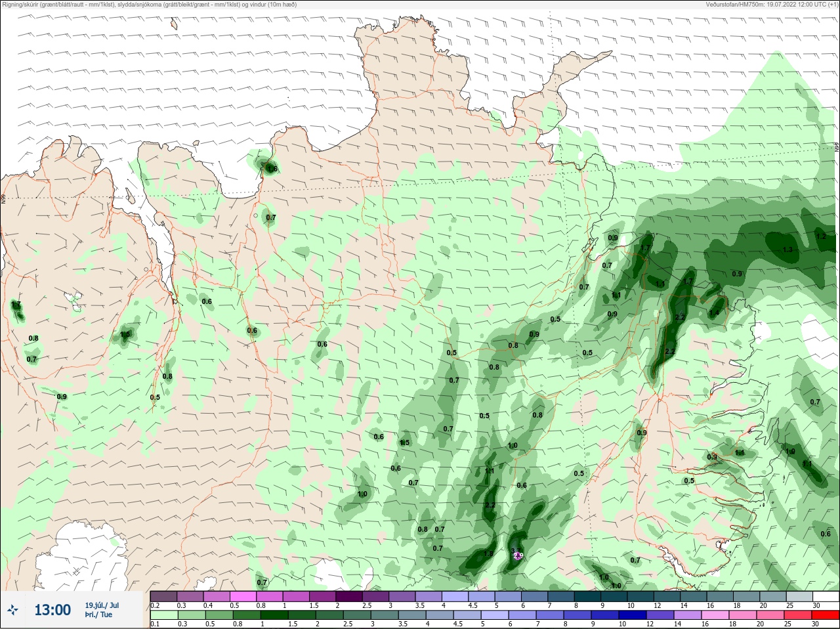Select the deep navy blue 10 swatch, lower legend

[x=633, y=615]
